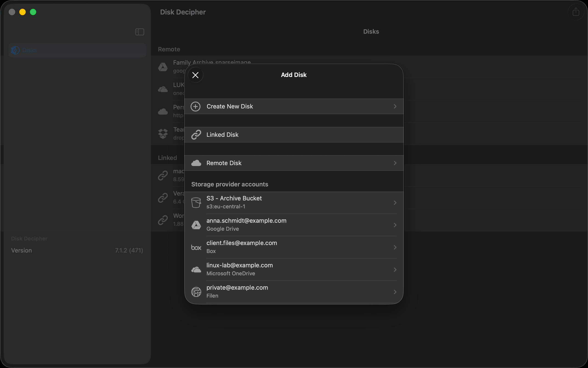Image resolution: width=588 pixels, height=368 pixels.
Task: Open the Remote Disk option
Action: 294,163
